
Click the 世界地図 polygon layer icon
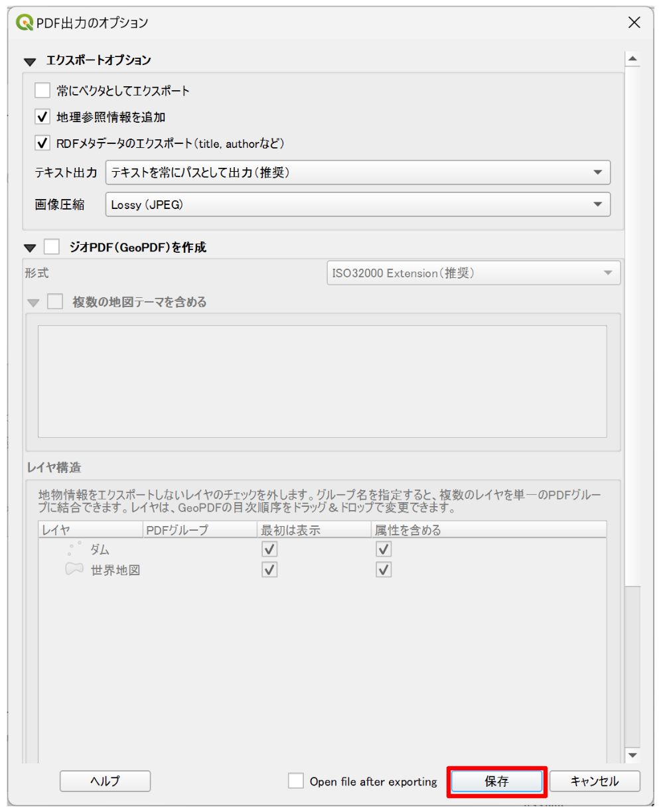point(74,570)
